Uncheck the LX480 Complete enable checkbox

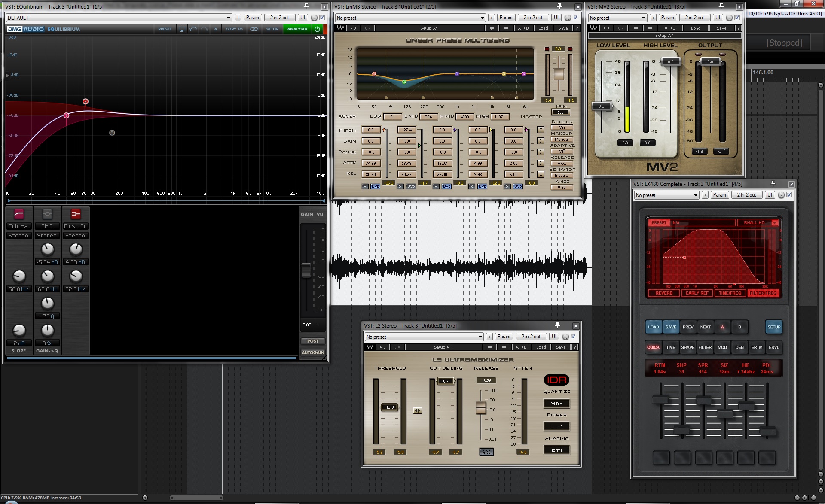coord(789,195)
